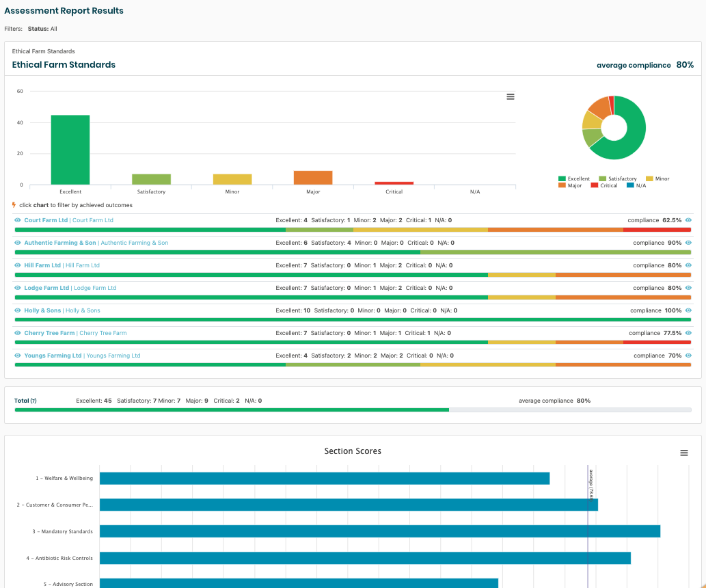Click Mandatory Standards section score bar
The height and width of the screenshot is (588, 706).
379,531
